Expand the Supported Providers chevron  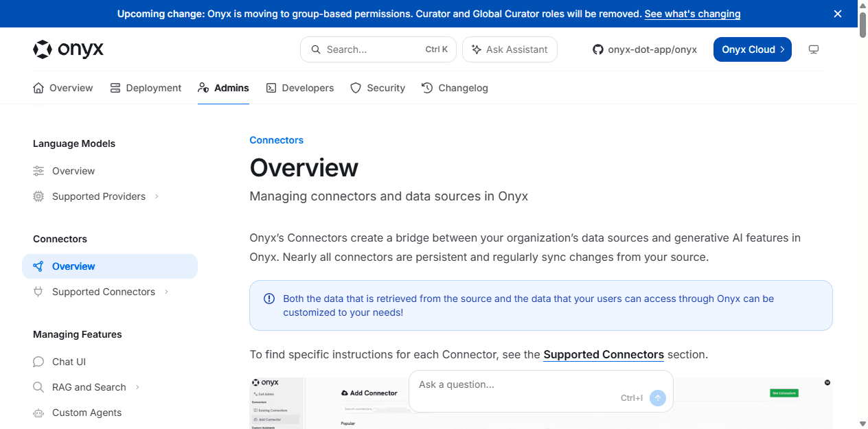tap(157, 196)
